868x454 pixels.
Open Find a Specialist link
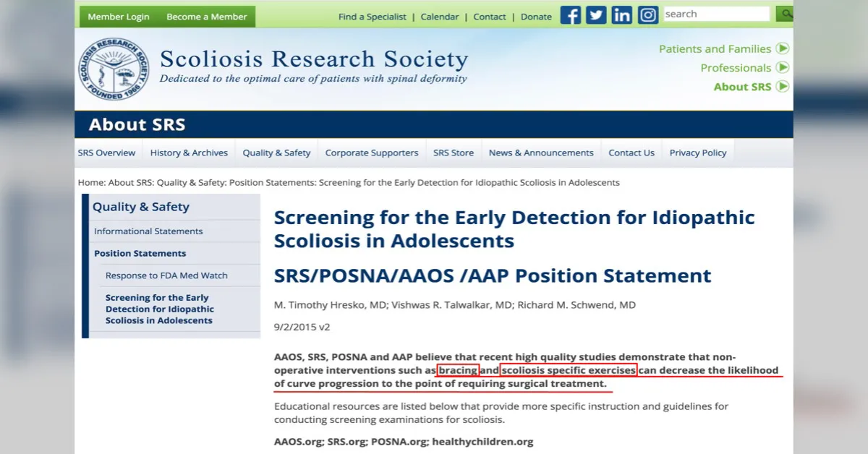(x=373, y=17)
